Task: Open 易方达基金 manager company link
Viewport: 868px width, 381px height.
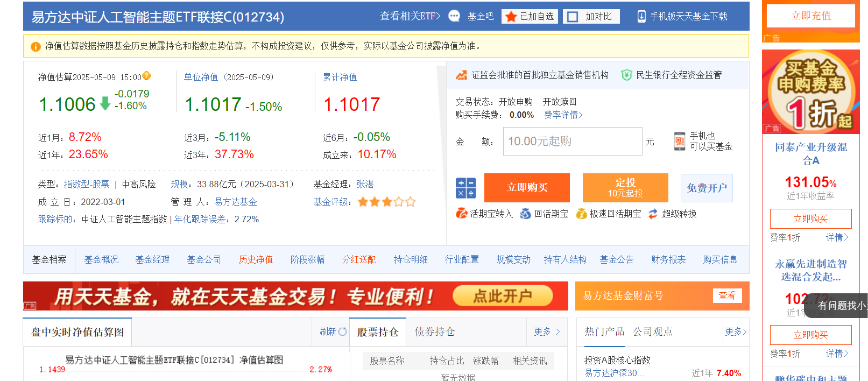Action: click(236, 202)
